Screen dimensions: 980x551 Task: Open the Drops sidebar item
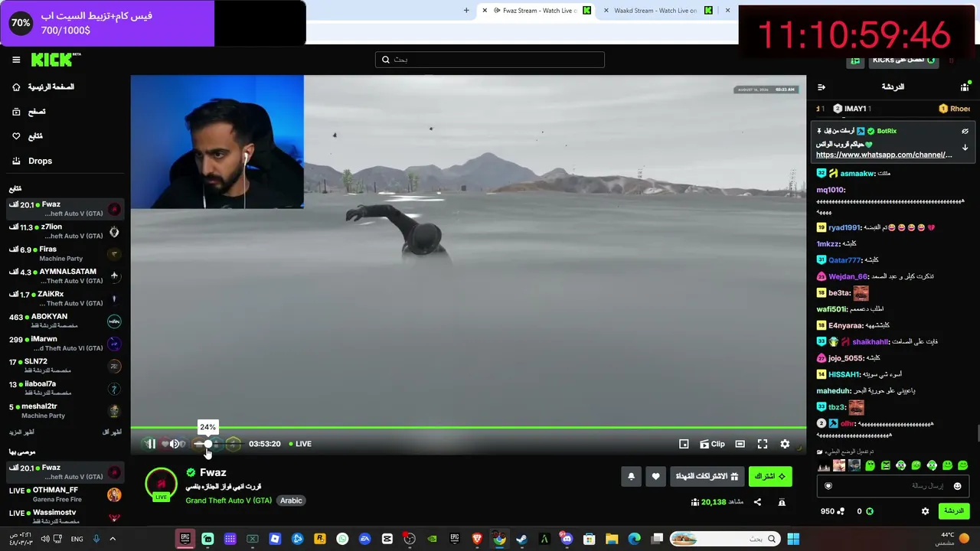point(32,161)
